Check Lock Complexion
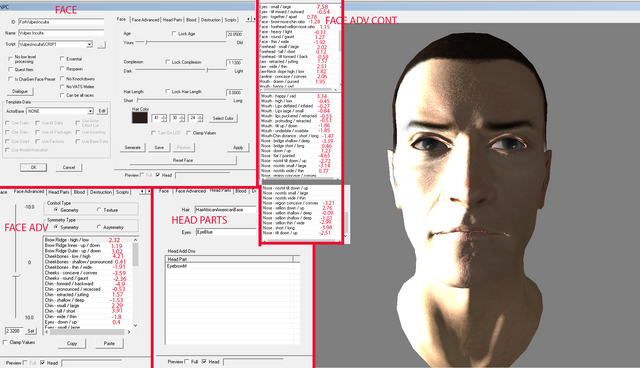This screenshot has width=640, height=368. [168, 62]
